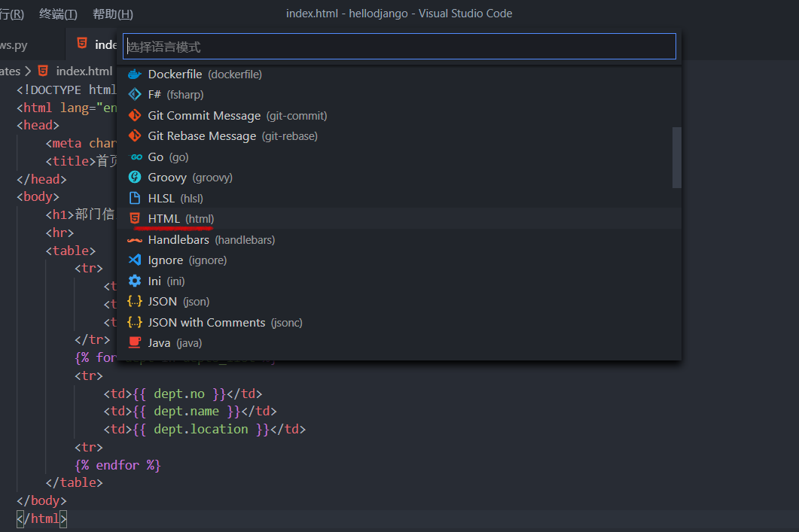Viewport: 799px width, 532px height.
Task: Click the Groovy language icon
Action: tap(135, 177)
